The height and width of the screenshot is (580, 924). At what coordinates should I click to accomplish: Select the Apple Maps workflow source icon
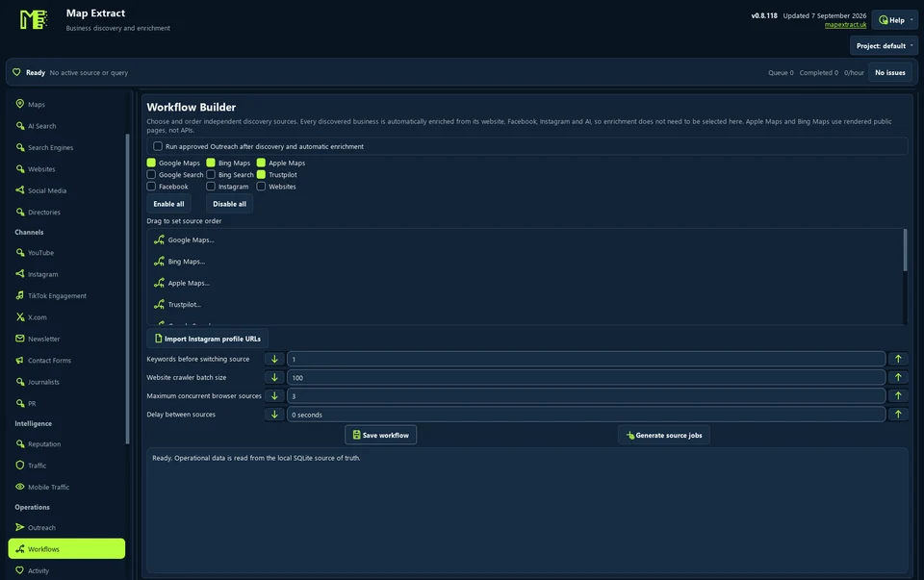click(159, 283)
